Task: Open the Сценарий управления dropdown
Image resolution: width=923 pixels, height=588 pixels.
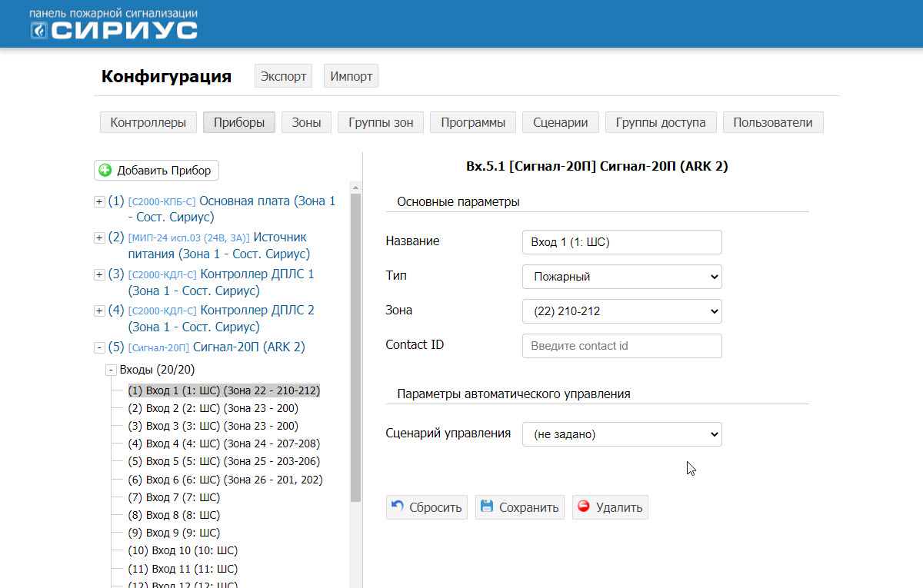Action: pyautogui.click(x=621, y=434)
